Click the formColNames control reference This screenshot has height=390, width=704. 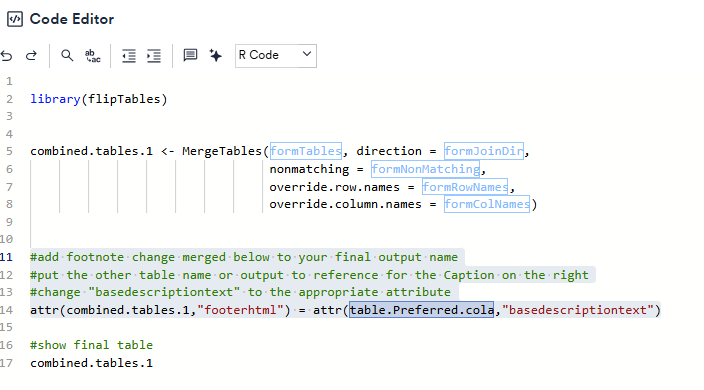point(487,204)
